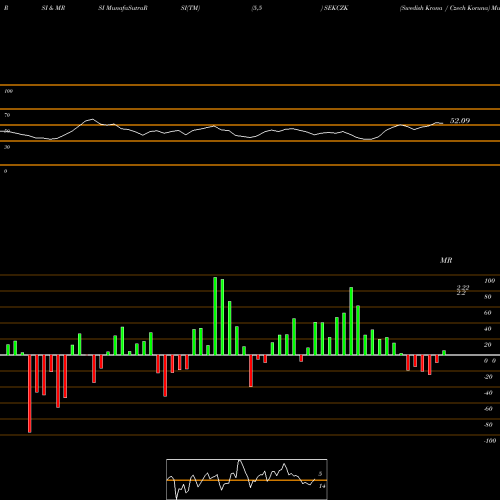Screen dimensions: 500x500
Task: Click the 40 label on the MR axis
Action: click(488, 329)
